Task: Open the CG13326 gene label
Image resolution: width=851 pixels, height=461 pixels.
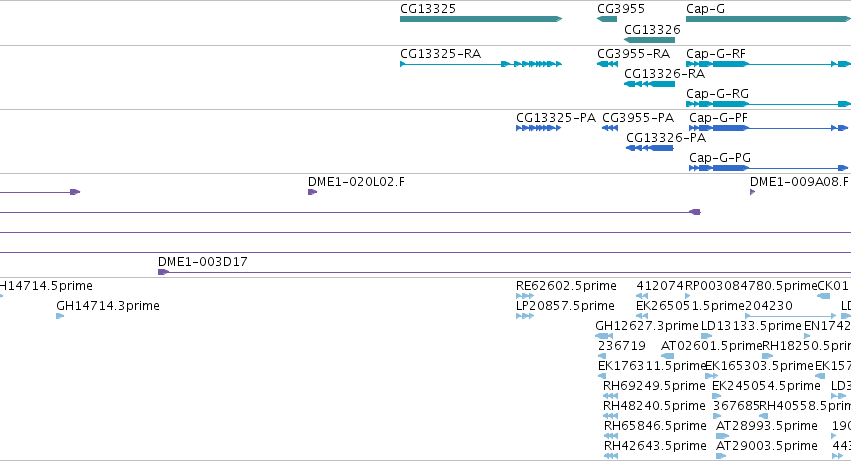Action: click(x=652, y=30)
